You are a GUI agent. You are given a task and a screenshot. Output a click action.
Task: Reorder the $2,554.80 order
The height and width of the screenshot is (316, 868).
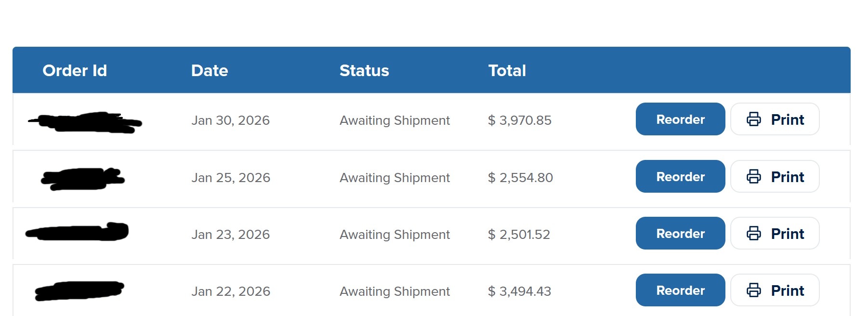(x=680, y=176)
